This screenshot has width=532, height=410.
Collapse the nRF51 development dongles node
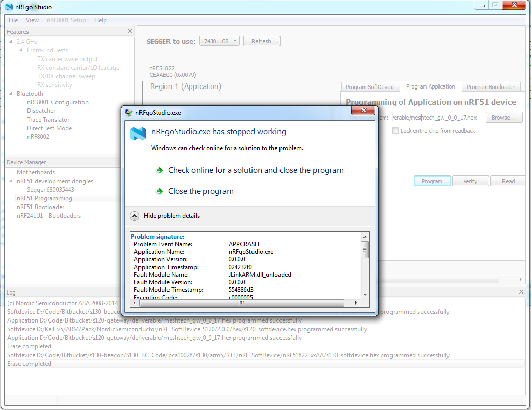tap(11, 181)
